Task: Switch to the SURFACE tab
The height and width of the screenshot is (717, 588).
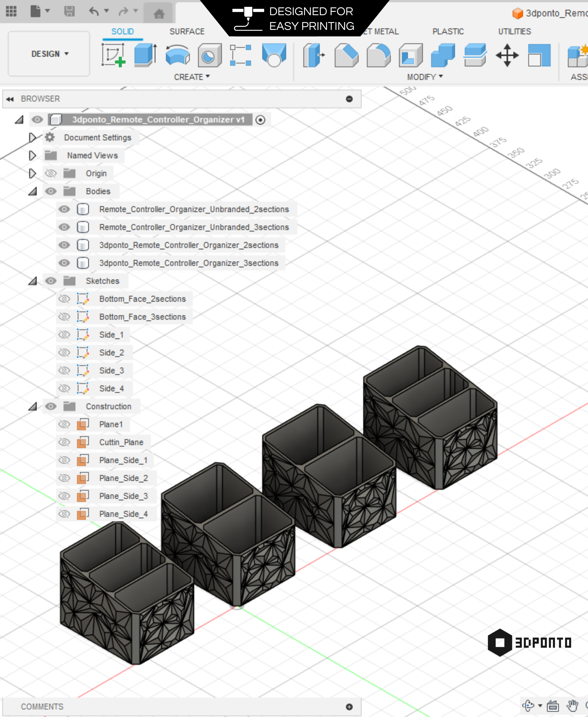Action: click(x=187, y=32)
